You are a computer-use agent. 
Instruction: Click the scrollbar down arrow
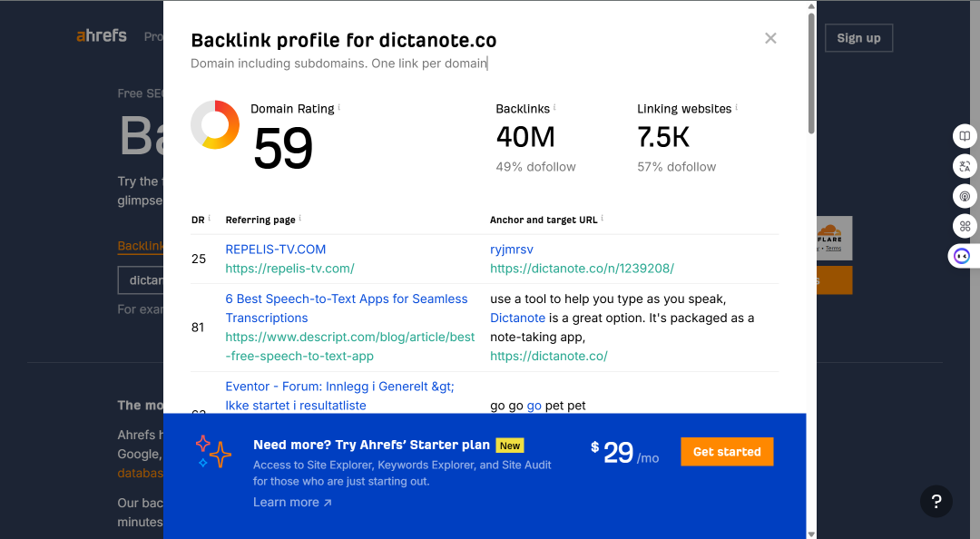pos(811,534)
